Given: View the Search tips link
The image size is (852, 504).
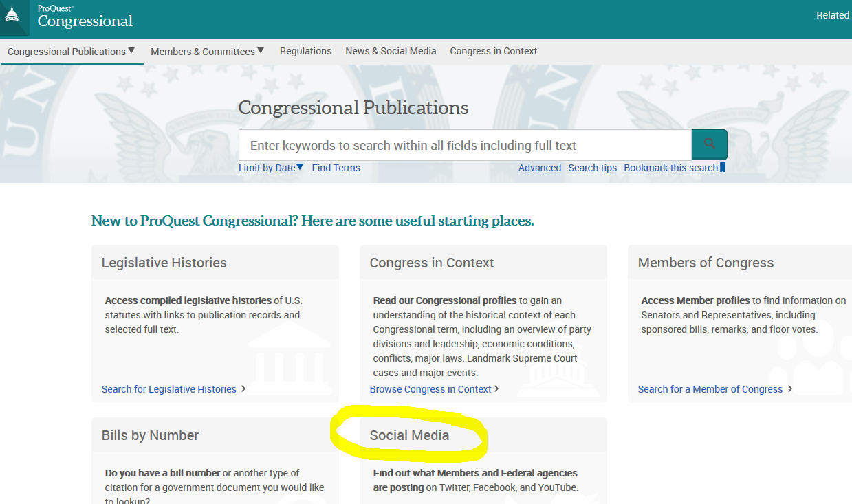Looking at the screenshot, I should [x=593, y=168].
